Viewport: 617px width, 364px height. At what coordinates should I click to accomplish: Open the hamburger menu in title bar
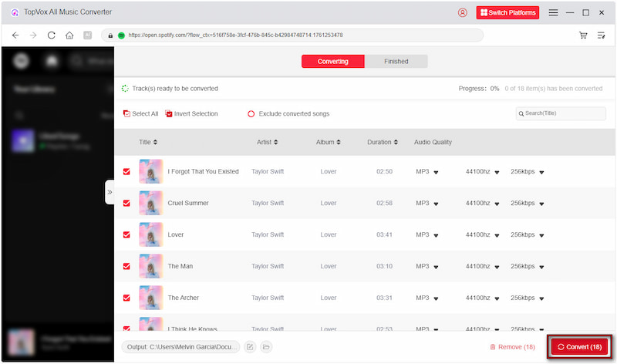tap(553, 13)
